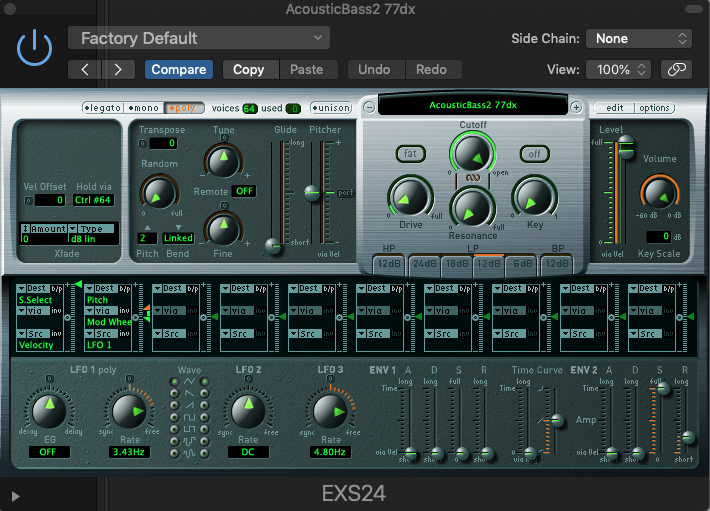The width and height of the screenshot is (710, 511).
Task: Click the options button
Action: 655,108
